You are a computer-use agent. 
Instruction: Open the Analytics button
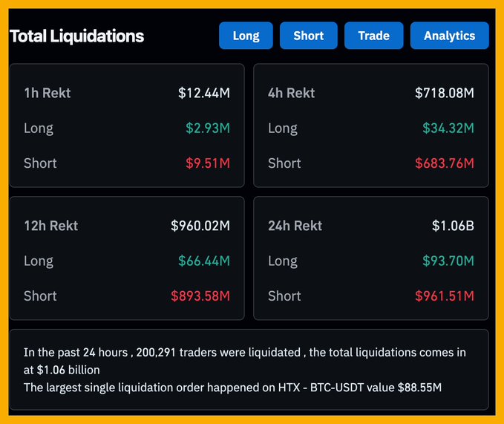pos(449,36)
